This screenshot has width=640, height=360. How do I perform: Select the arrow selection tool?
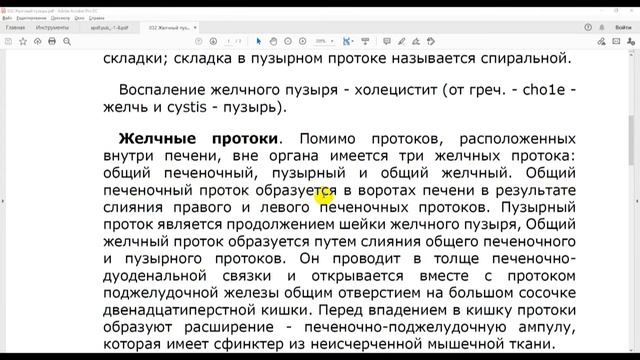click(258, 41)
